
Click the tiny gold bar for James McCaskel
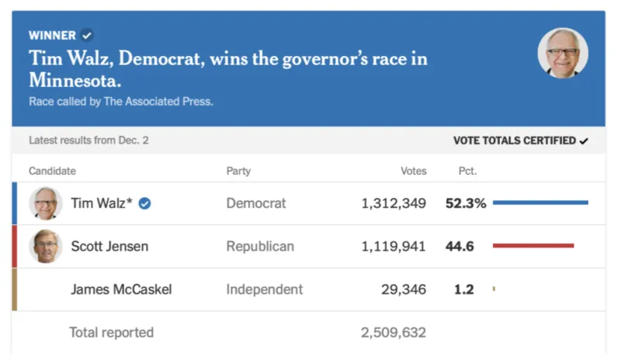(x=494, y=289)
